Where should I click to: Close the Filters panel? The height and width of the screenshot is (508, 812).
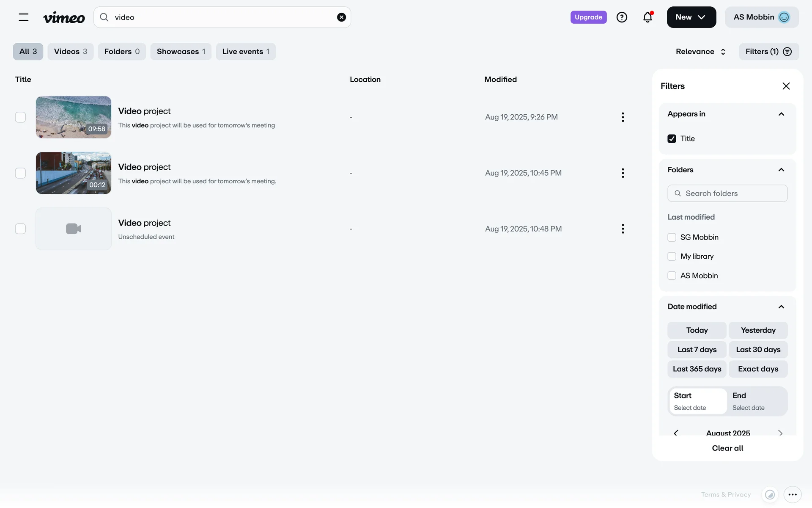click(x=786, y=86)
